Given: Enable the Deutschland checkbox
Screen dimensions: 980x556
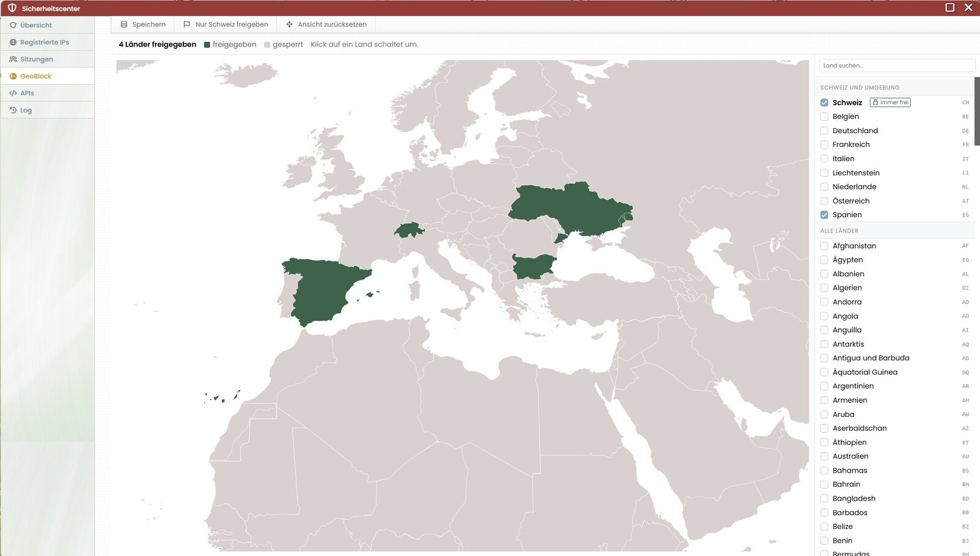Looking at the screenshot, I should click(824, 131).
